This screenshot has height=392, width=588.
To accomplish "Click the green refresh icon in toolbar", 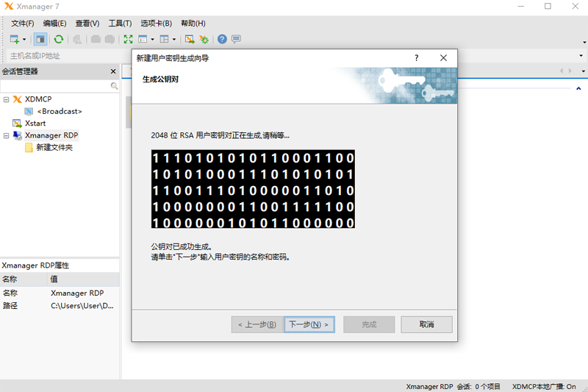I will tap(58, 39).
